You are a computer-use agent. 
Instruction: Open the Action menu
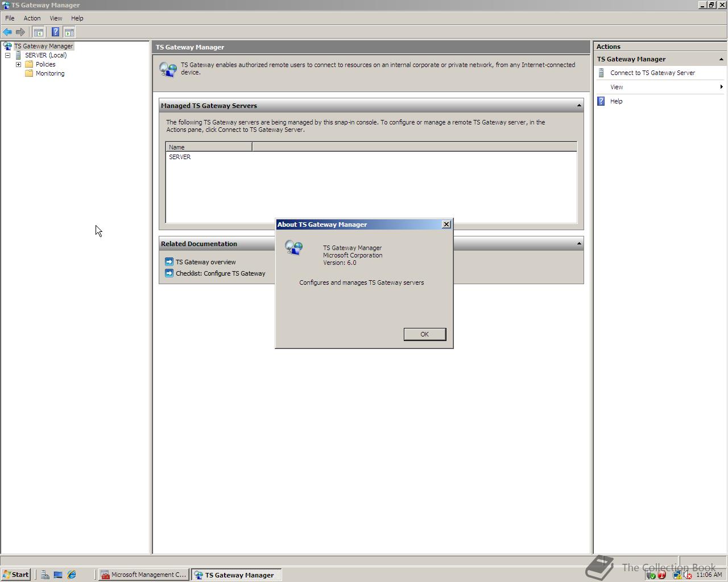tap(32, 18)
